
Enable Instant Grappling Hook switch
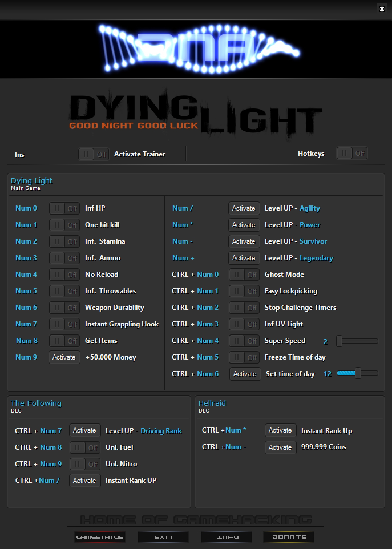click(64, 324)
